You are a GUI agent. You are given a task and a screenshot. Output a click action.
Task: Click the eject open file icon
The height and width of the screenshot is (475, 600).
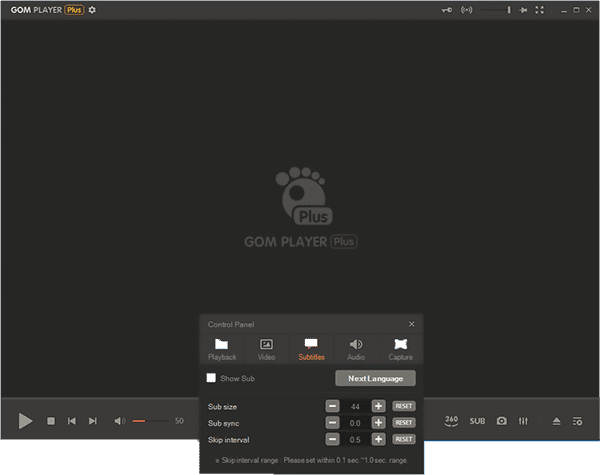557,421
